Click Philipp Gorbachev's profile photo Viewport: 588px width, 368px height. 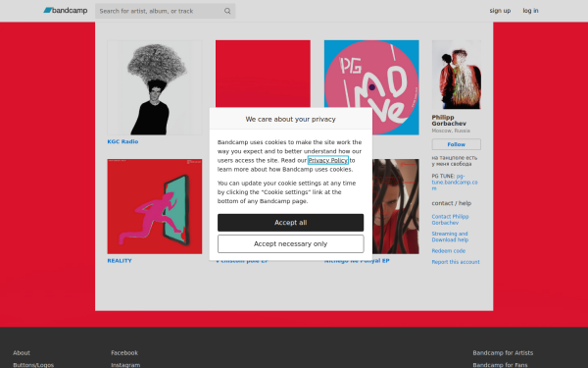pos(456,75)
